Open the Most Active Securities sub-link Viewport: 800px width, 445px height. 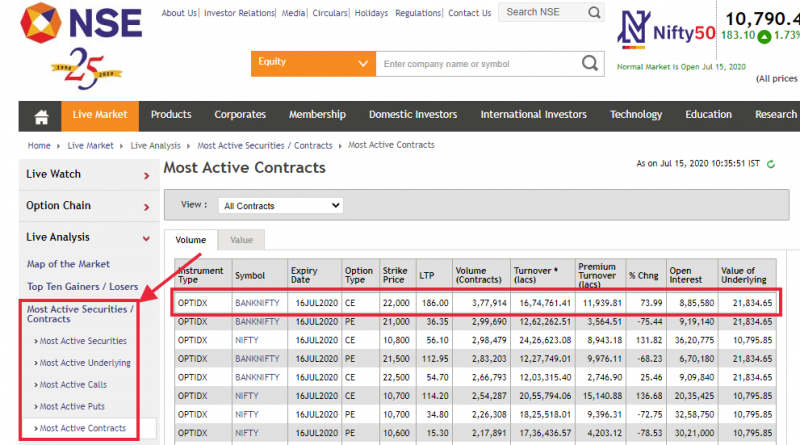(x=83, y=341)
